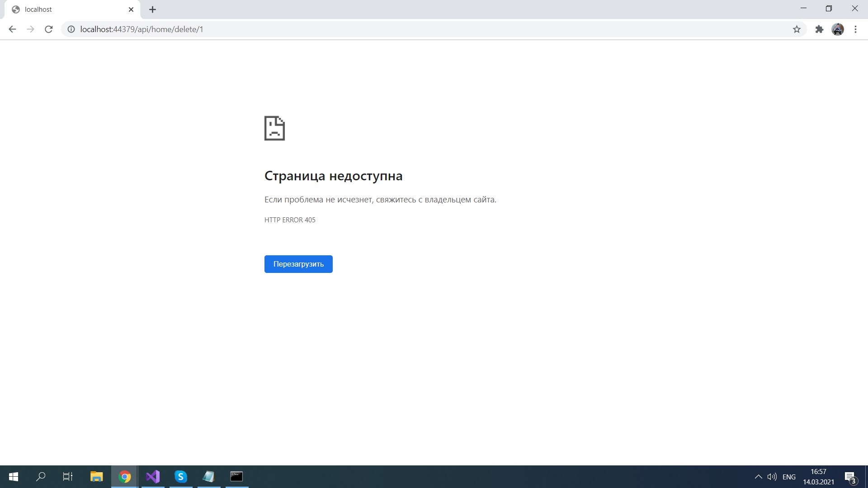Close the Chrome window
This screenshot has width=868, height=488.
(x=854, y=9)
